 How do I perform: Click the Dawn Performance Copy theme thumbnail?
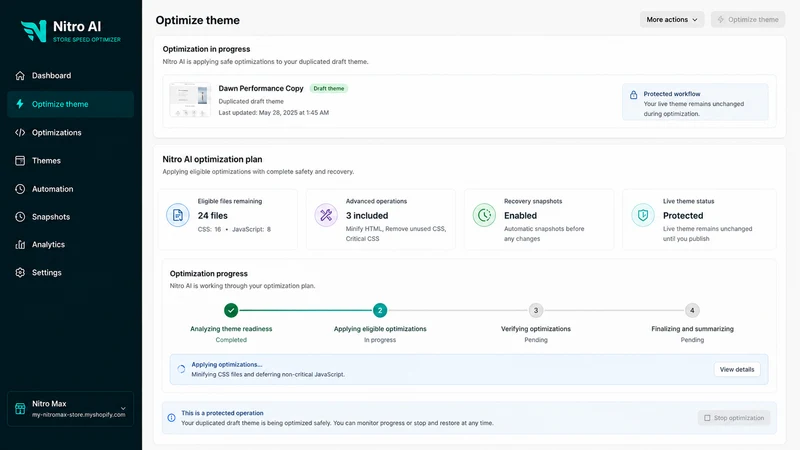click(190, 100)
